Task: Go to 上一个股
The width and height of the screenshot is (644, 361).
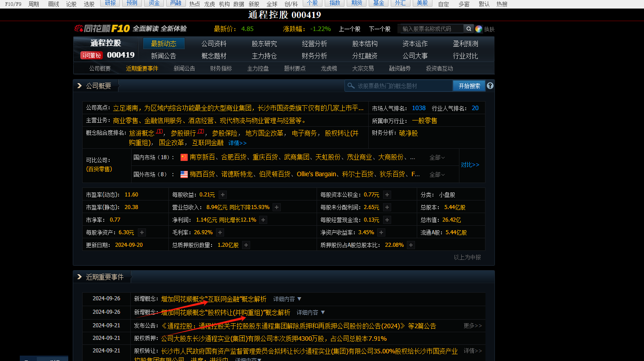Action: [x=349, y=29]
